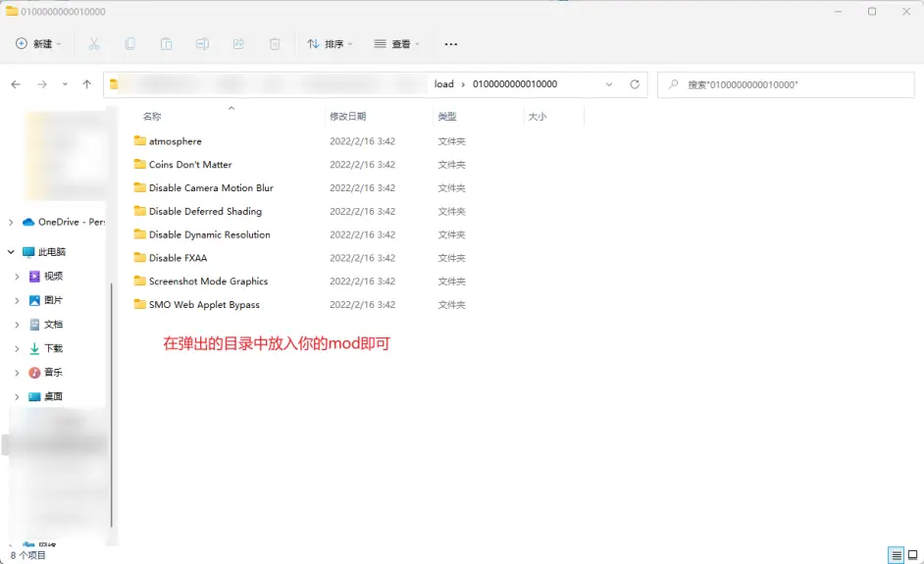
Task: Select the Disable Camera Motion Blur folder
Action: click(211, 187)
